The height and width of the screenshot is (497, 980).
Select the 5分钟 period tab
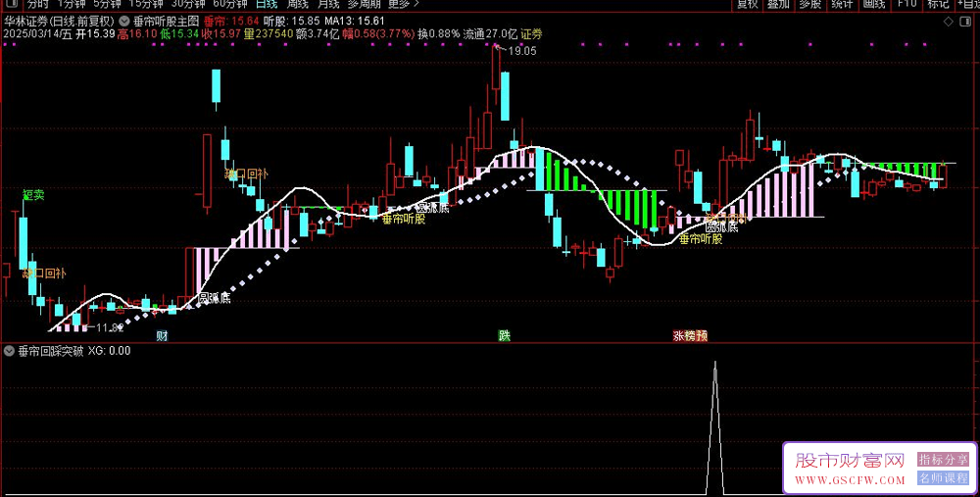pyautogui.click(x=106, y=4)
